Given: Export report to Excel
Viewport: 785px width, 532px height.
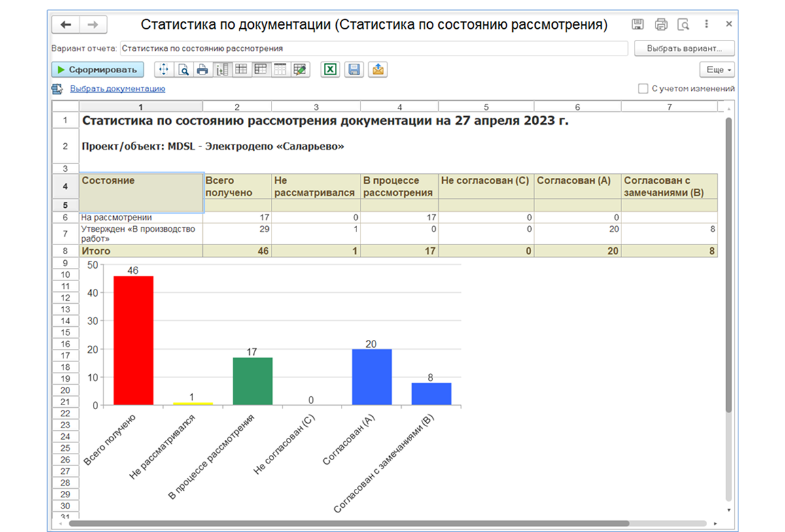Looking at the screenshot, I should coord(330,69).
